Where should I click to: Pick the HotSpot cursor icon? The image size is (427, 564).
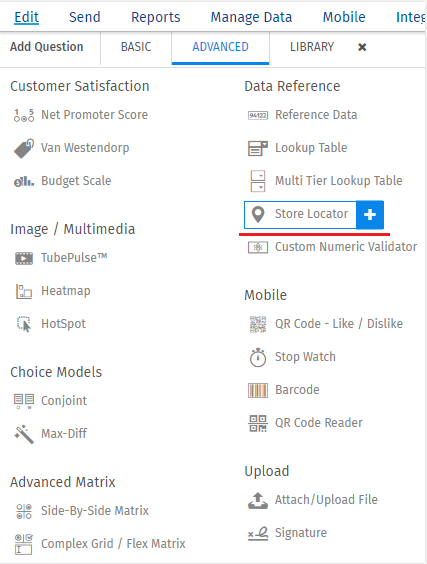(x=24, y=324)
